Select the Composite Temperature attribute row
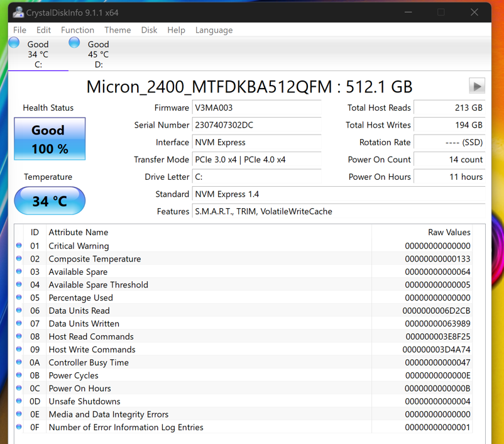This screenshot has height=444, width=504. [x=244, y=258]
